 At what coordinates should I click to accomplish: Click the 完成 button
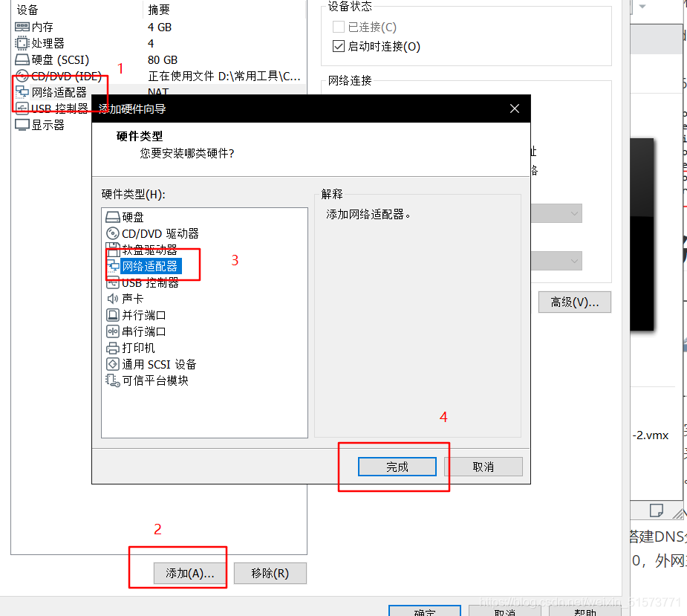point(397,467)
